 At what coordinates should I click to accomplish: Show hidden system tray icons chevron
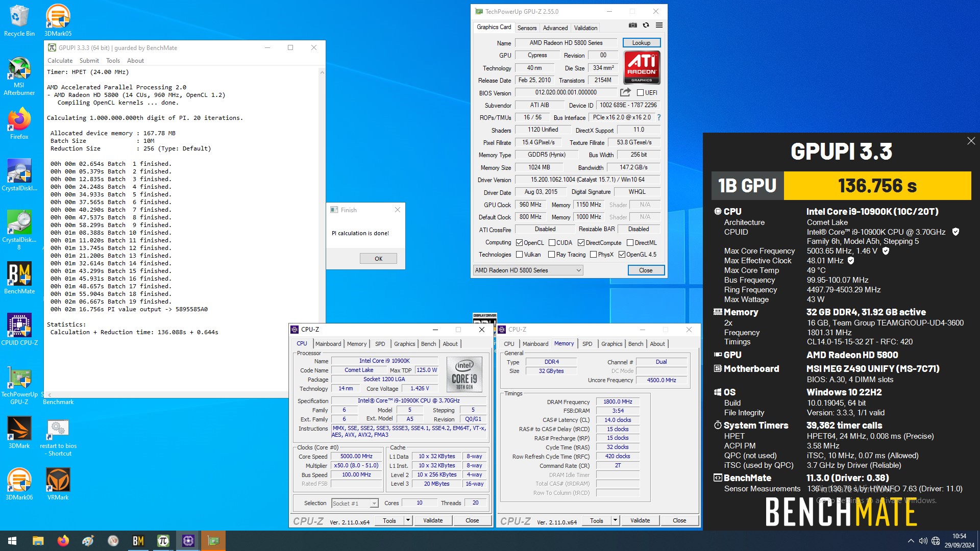click(911, 541)
